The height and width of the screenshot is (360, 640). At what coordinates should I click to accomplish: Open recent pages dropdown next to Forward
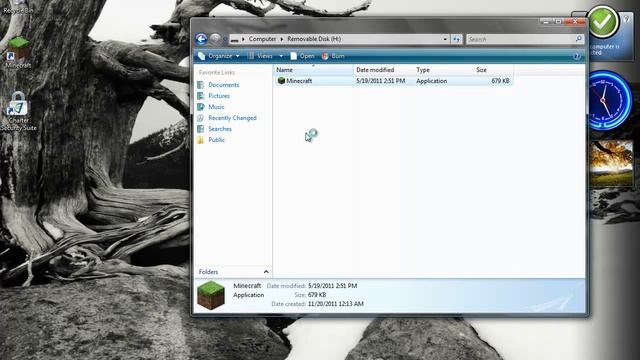pos(225,40)
